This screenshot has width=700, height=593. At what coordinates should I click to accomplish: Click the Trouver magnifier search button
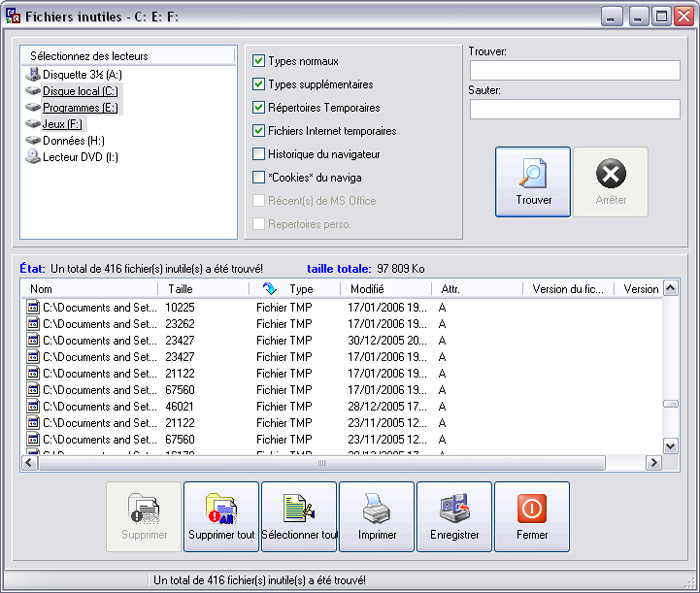533,182
